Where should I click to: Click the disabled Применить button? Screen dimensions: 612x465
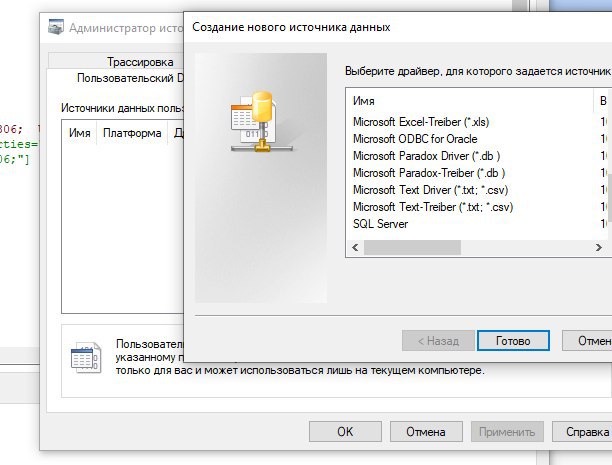507,432
